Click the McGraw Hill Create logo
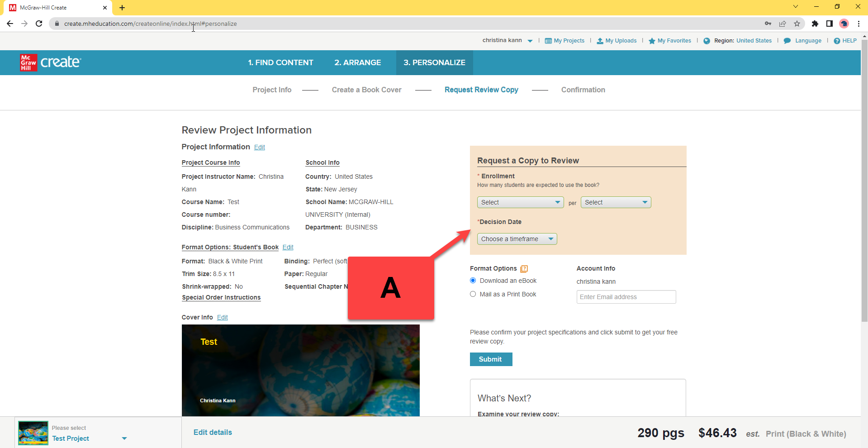This screenshot has width=868, height=448. tap(50, 62)
